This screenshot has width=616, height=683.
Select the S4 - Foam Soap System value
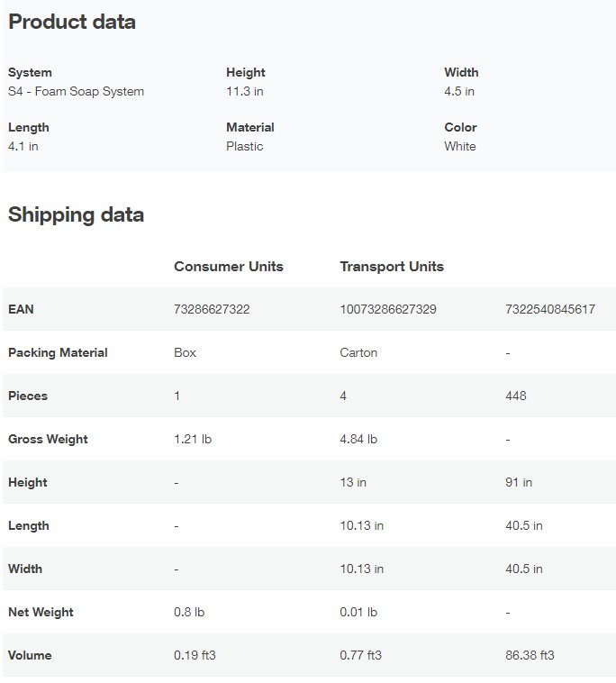point(76,91)
